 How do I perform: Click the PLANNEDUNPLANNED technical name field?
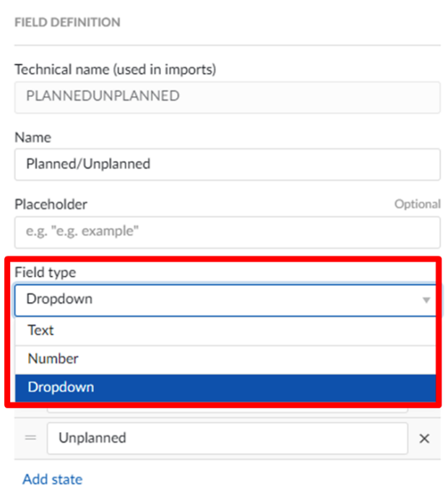coord(227,96)
